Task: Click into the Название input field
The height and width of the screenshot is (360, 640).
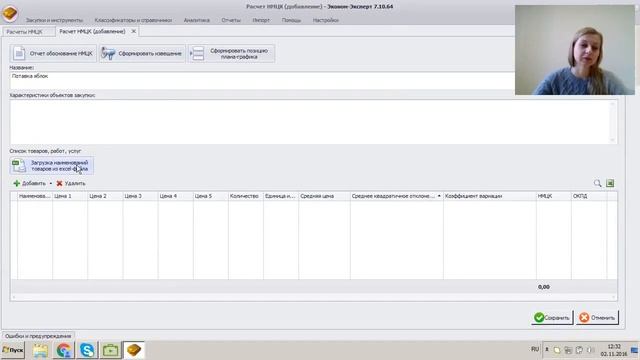Action: [x=262, y=80]
